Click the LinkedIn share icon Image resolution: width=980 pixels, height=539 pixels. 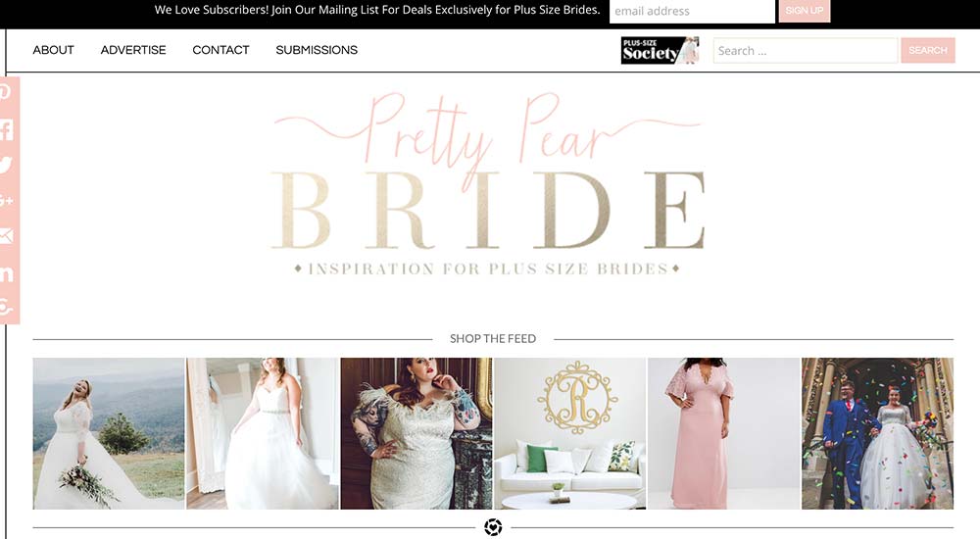coord(6,273)
